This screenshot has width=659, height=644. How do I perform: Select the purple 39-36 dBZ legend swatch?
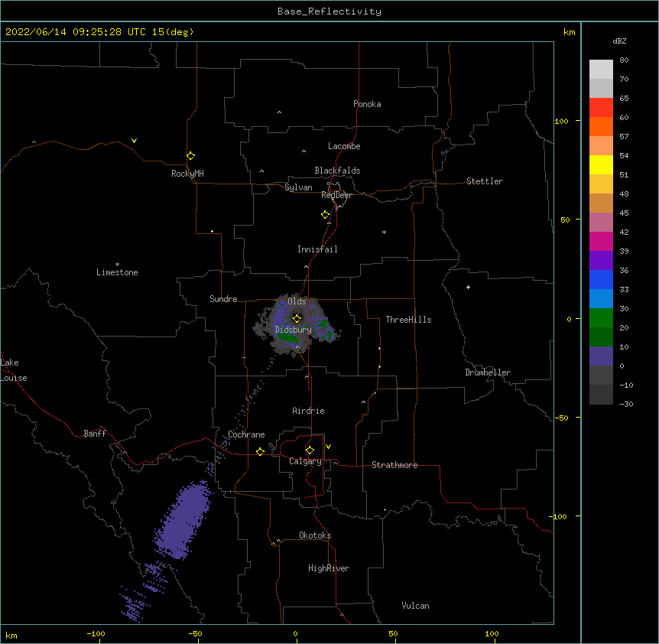click(601, 261)
